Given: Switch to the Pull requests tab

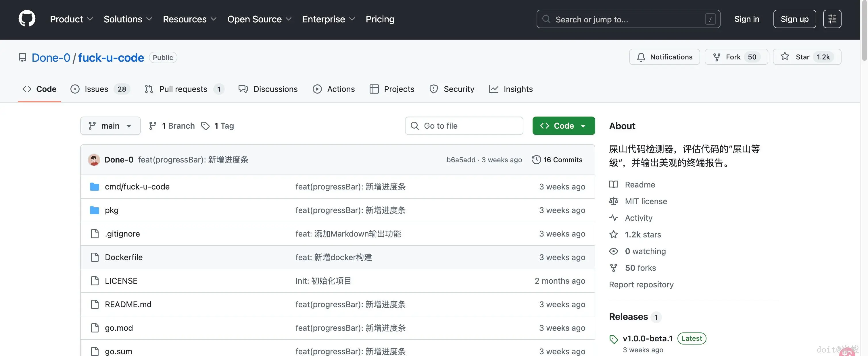Looking at the screenshot, I should 183,89.
